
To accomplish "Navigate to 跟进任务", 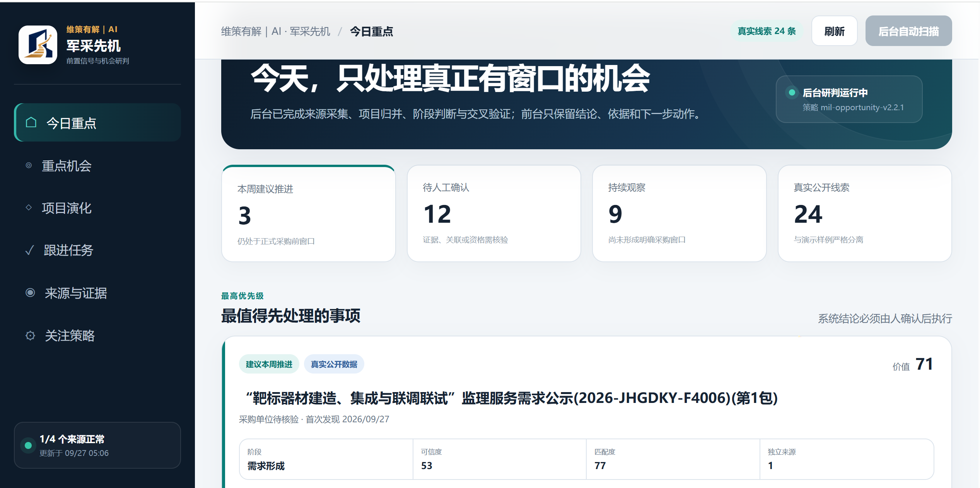I will tap(97, 250).
